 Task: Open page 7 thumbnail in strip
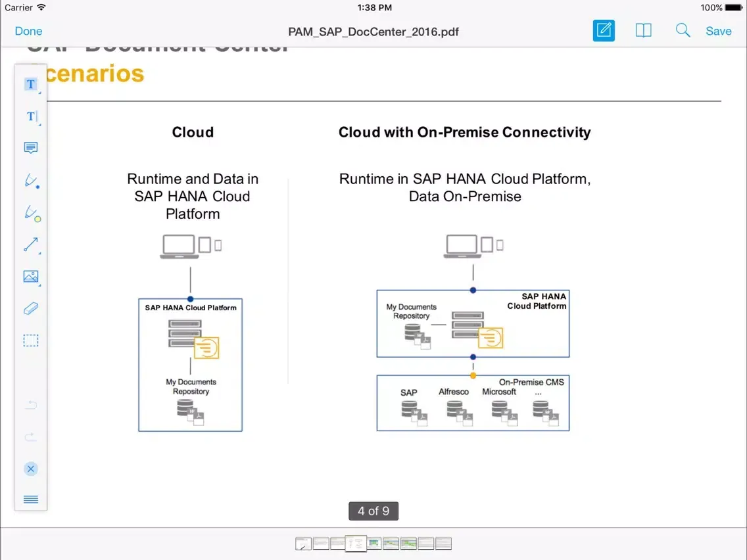click(x=408, y=544)
